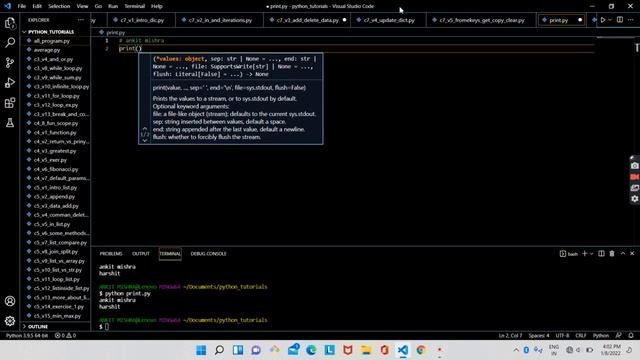Show errors and warnings count in status bar
The image size is (640, 360).
click(66, 336)
